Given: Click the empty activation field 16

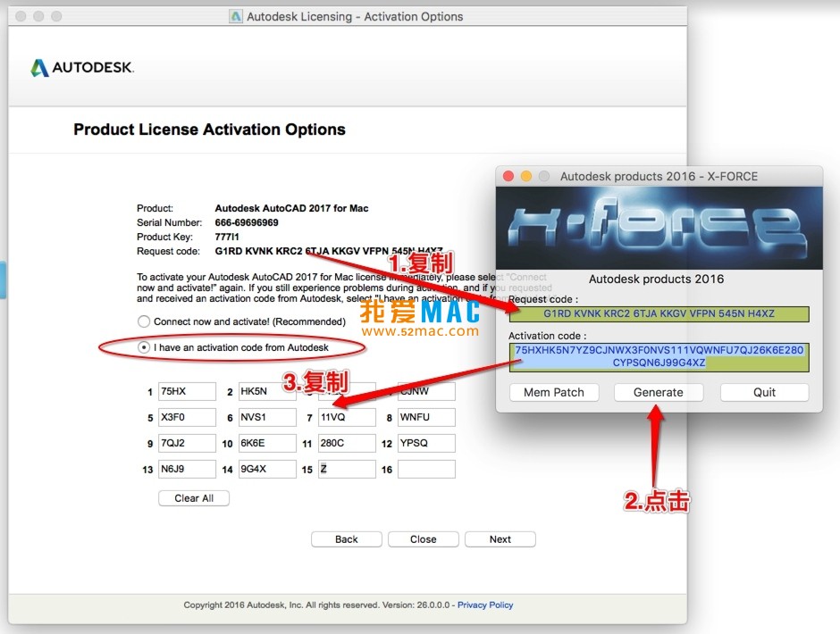Looking at the screenshot, I should click(426, 469).
